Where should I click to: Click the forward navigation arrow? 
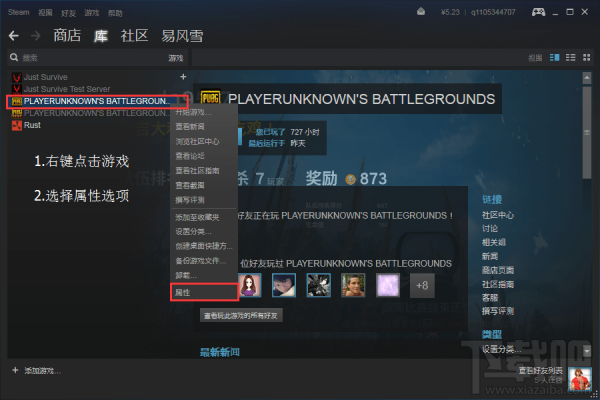tap(36, 36)
